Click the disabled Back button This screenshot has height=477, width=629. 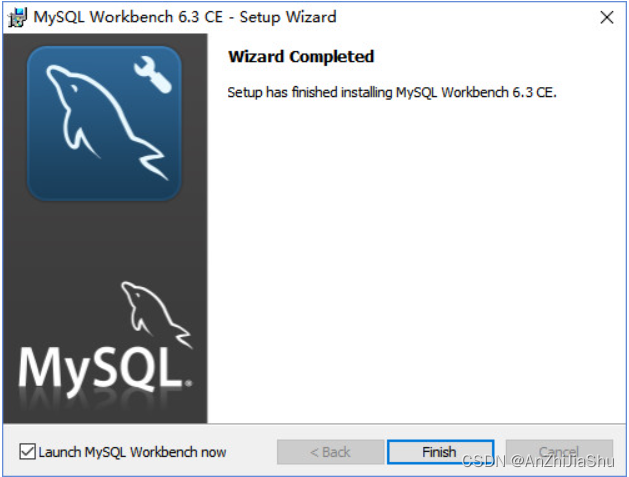[330, 452]
